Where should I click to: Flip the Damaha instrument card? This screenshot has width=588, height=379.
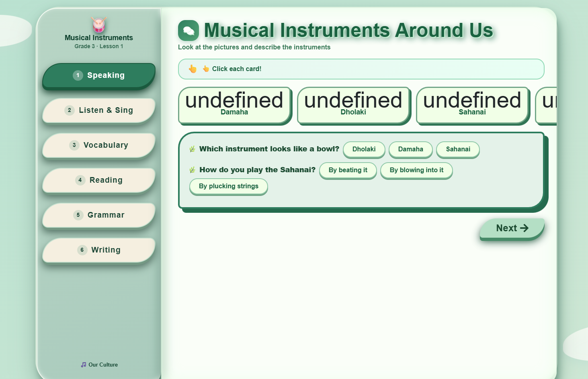point(235,106)
